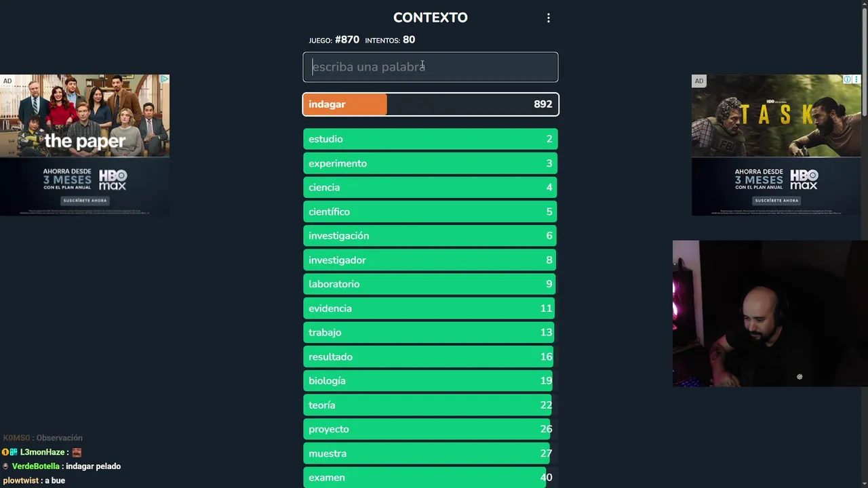The height and width of the screenshot is (488, 868).
Task: Open The Paper ad image
Action: tap(85, 116)
